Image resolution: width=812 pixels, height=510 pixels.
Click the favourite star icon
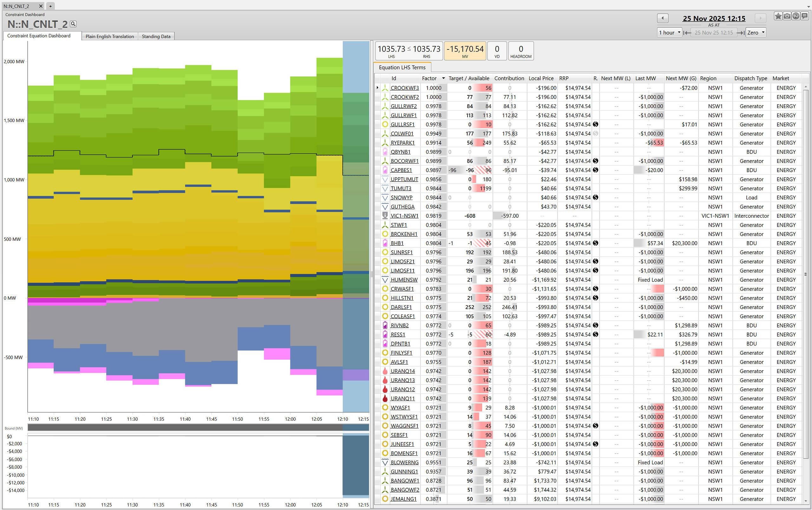tap(778, 16)
